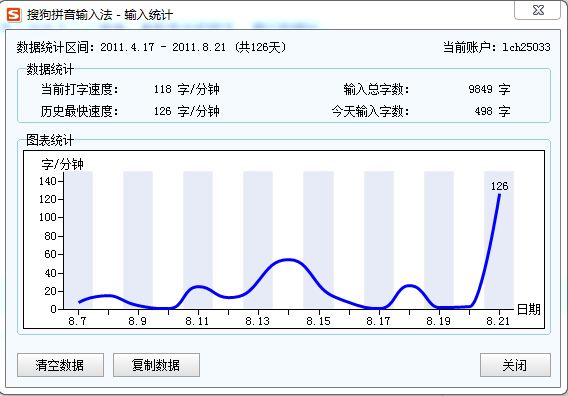Select the 126 peak label on chart
The height and width of the screenshot is (396, 568).
pos(500,186)
